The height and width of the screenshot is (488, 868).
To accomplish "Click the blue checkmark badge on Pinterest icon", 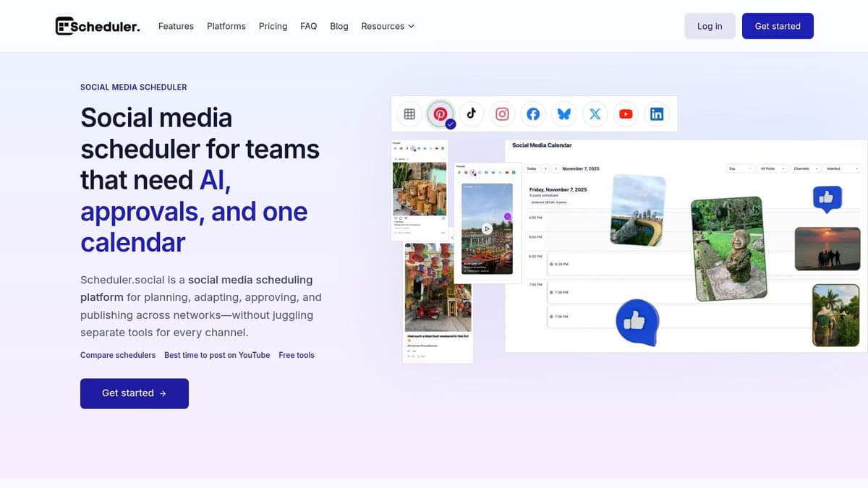I will pos(451,124).
